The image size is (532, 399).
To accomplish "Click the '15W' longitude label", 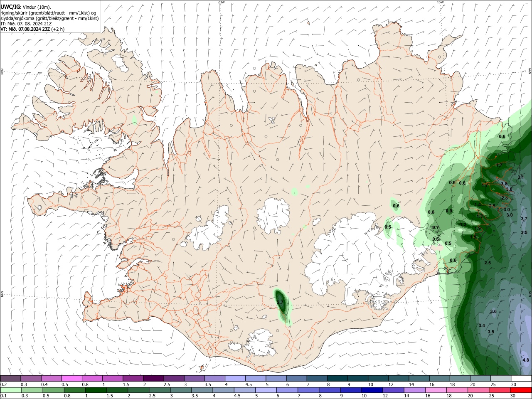I will [x=440, y=2].
